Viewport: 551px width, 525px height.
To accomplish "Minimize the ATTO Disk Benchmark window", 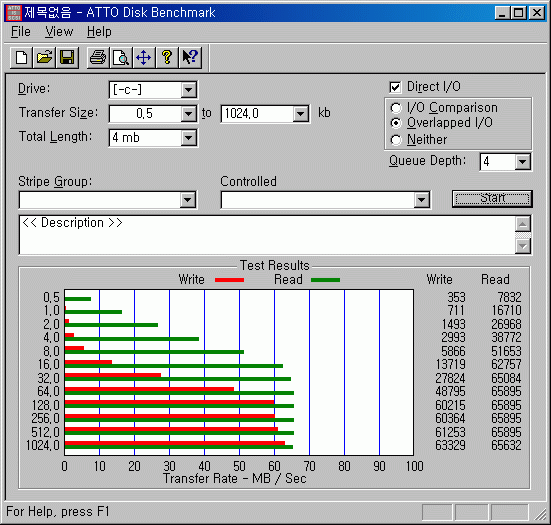I will (502, 13).
